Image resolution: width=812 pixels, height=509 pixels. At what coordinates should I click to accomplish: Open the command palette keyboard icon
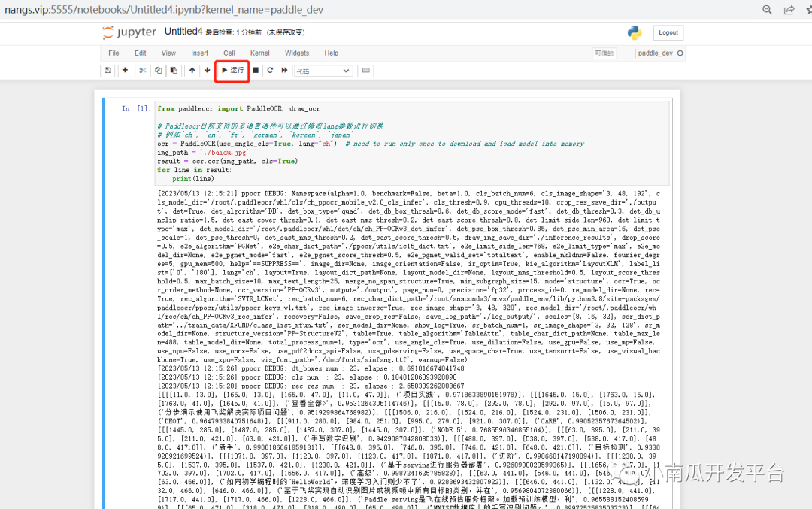pyautogui.click(x=365, y=71)
